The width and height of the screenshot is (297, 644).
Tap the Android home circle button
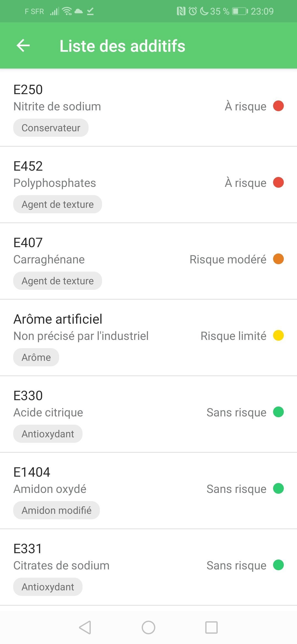(148, 627)
